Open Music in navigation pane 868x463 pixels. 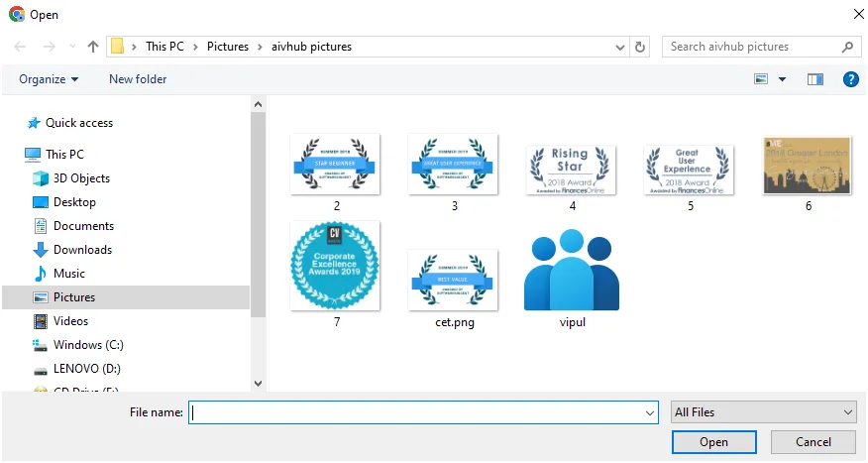68,274
